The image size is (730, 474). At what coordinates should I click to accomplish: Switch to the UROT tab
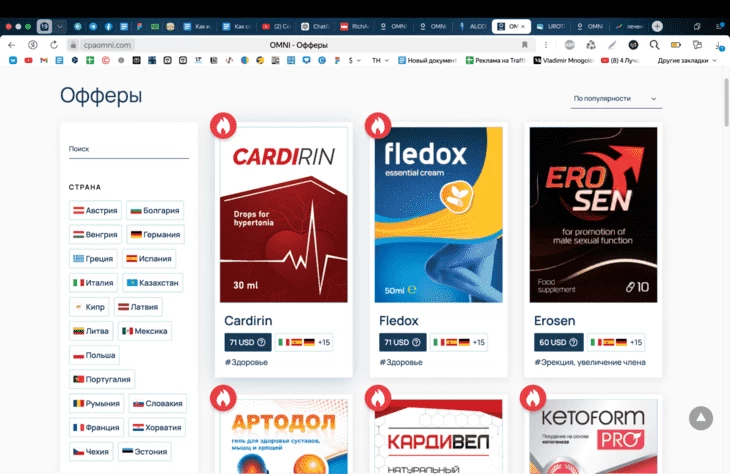[551, 27]
